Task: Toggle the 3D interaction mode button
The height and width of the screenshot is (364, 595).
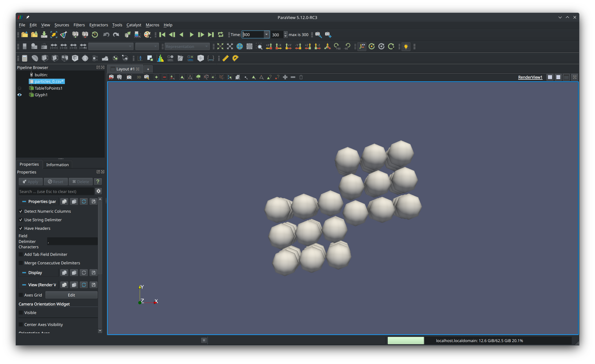Action: [139, 77]
